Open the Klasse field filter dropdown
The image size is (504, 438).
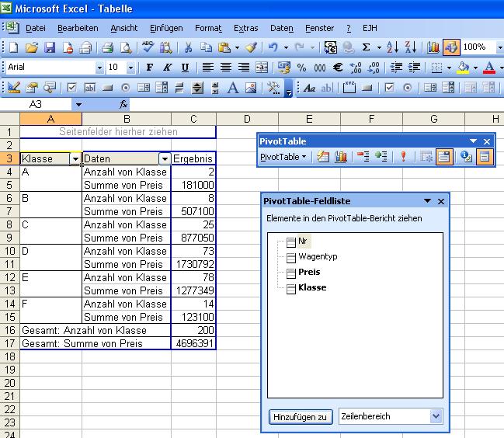[75, 159]
